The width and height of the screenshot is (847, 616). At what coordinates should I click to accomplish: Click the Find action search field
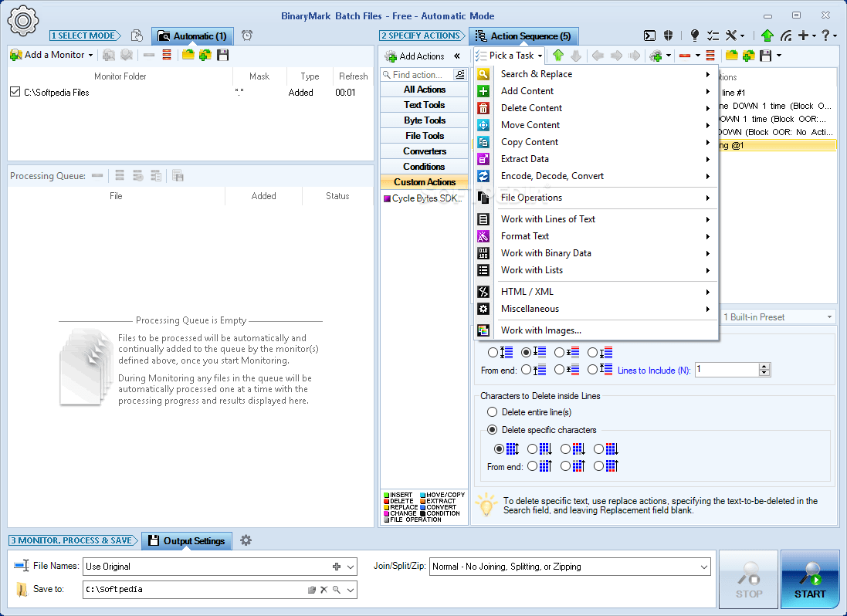pyautogui.click(x=418, y=75)
